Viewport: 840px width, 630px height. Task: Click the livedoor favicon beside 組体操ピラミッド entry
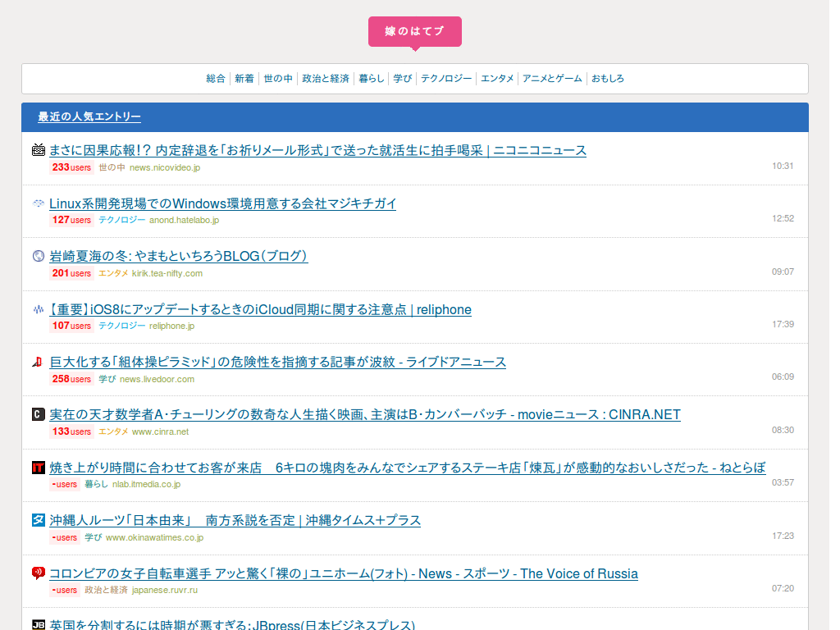[x=38, y=362]
